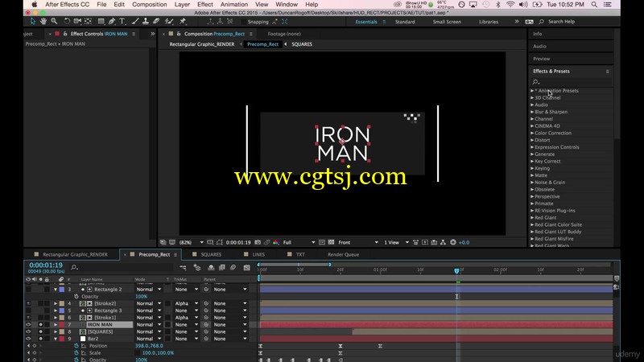
Task: Select the Zoom magnifier tool
Action: pos(54,22)
